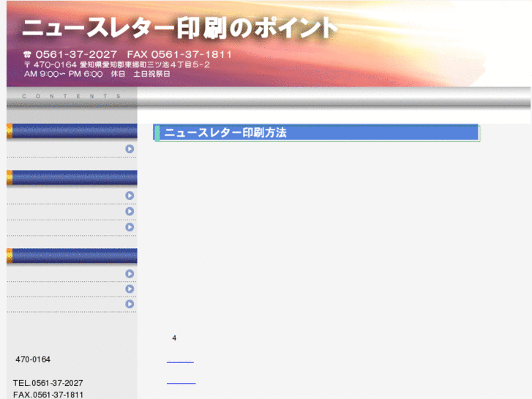Select the first blue sidebar section header bar
Viewport: 532px width, 399px height.
pos(72,131)
